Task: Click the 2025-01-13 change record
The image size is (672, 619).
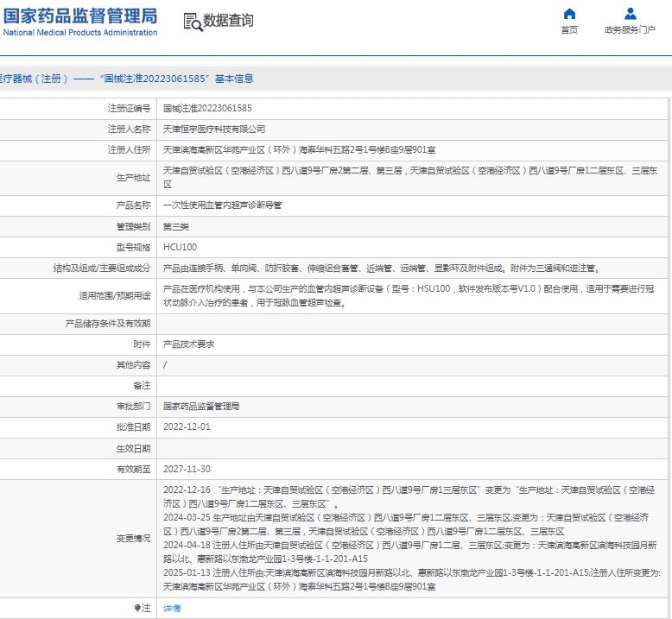Action: (x=412, y=579)
